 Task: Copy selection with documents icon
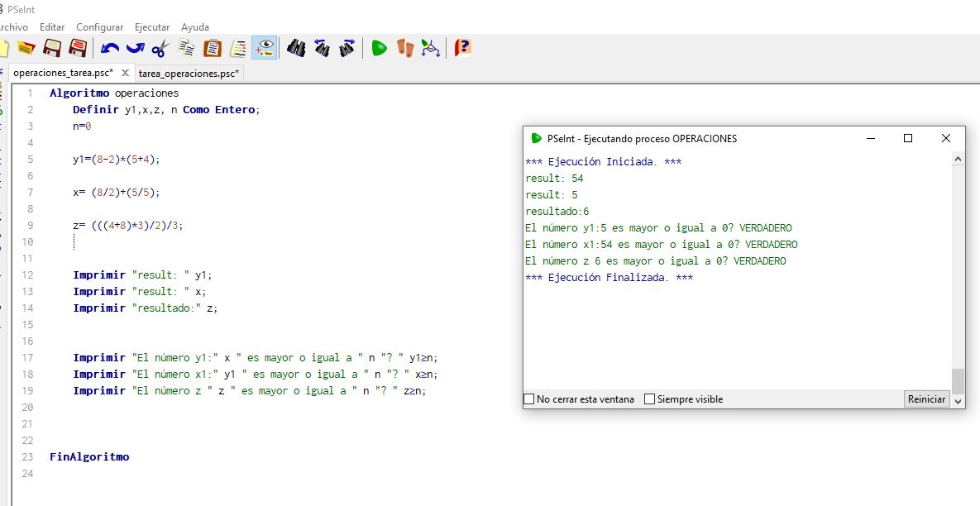[x=187, y=48]
